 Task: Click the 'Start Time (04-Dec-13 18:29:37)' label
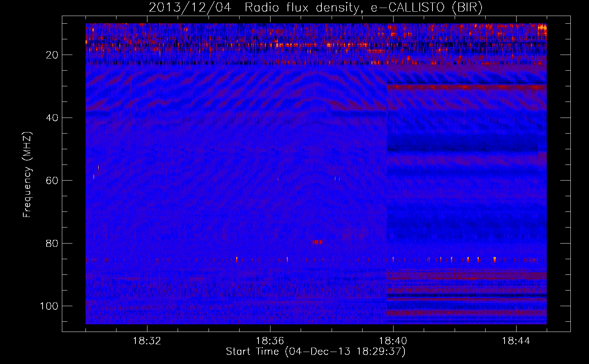pyautogui.click(x=316, y=352)
